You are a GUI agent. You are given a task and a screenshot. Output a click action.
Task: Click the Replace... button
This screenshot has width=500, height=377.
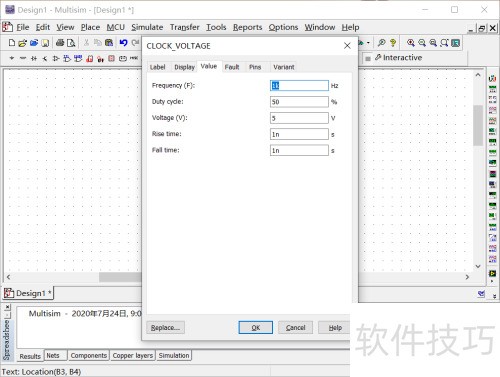point(165,328)
